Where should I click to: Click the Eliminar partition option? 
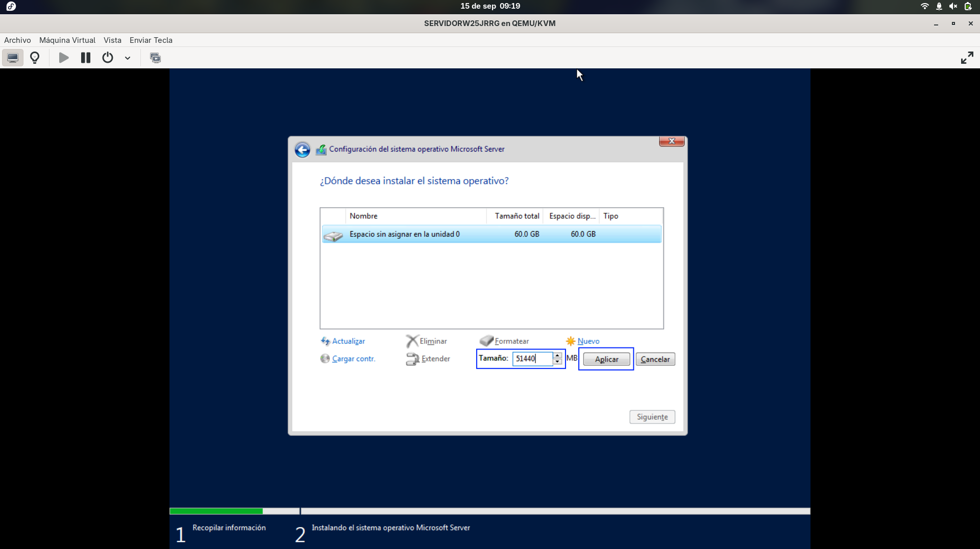433,341
